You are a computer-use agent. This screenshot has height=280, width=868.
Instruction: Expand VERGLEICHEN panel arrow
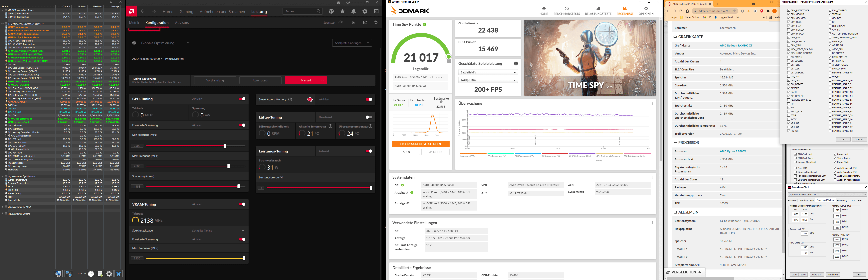[x=700, y=272]
